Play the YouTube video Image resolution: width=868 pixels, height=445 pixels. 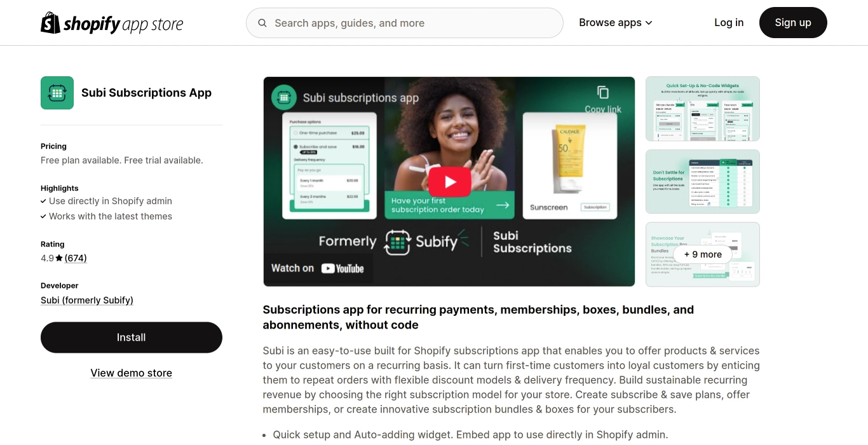coord(449,182)
